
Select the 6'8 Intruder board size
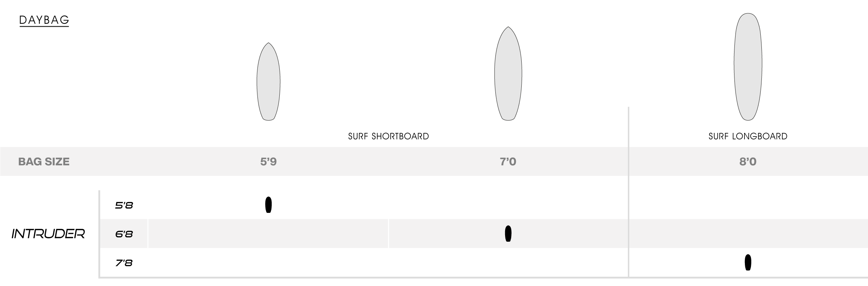(x=124, y=234)
